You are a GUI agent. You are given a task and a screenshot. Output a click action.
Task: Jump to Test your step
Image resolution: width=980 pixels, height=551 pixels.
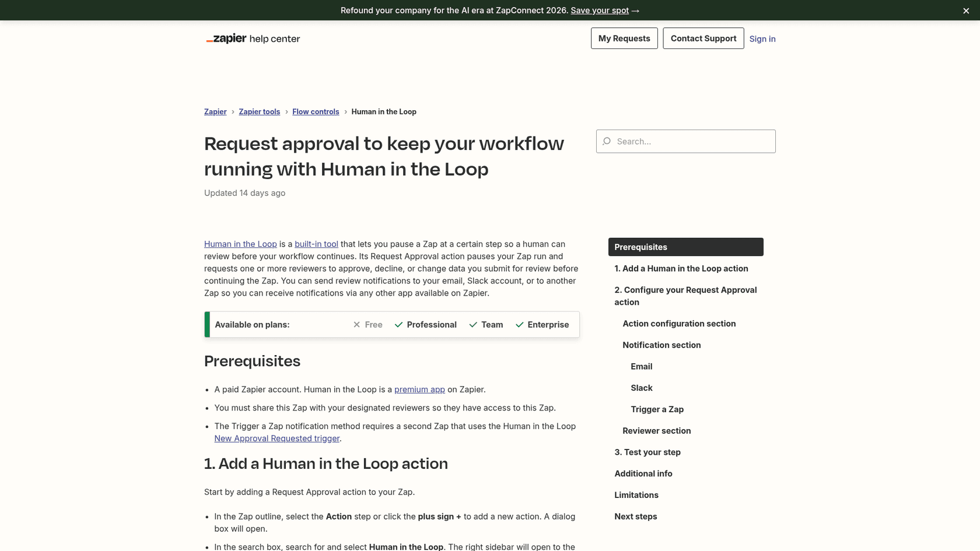[647, 452]
